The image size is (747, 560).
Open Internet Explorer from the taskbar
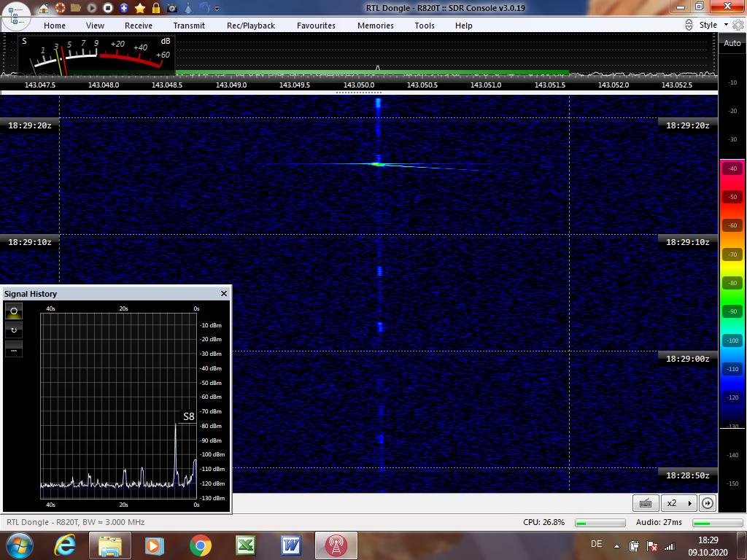(x=65, y=545)
